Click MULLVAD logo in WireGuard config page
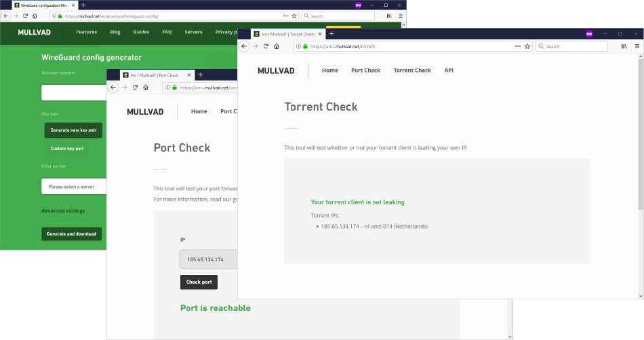Image resolution: width=644 pixels, height=340 pixels. click(x=34, y=32)
